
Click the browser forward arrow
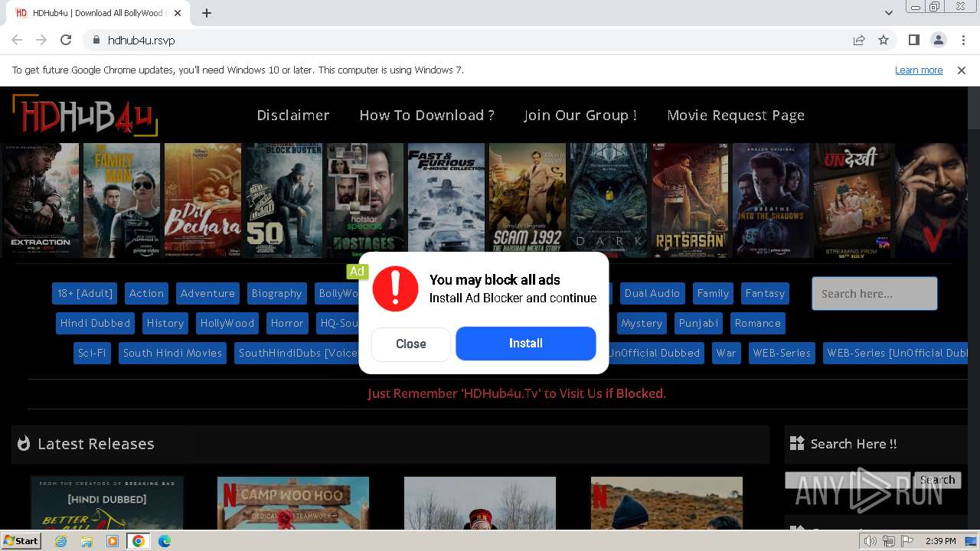click(x=41, y=40)
